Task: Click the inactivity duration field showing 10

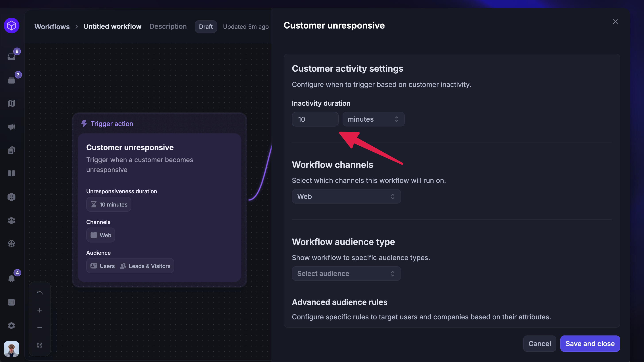Action: (315, 119)
